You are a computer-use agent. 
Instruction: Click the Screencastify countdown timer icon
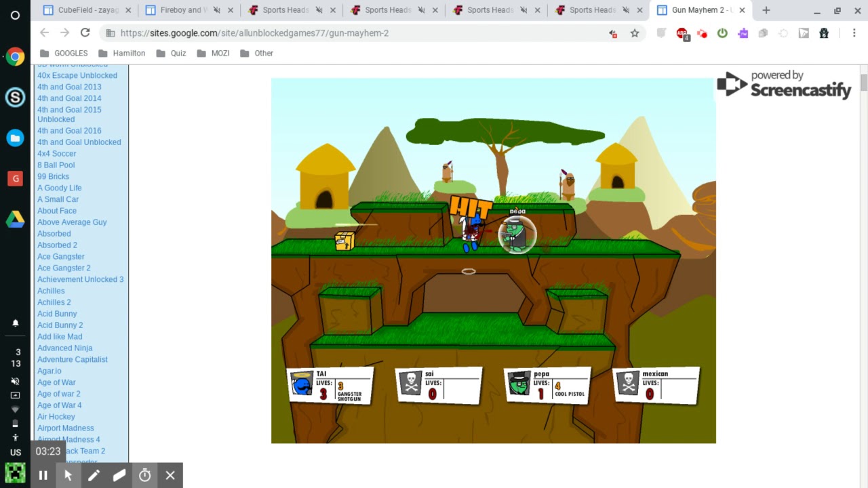coord(144,476)
